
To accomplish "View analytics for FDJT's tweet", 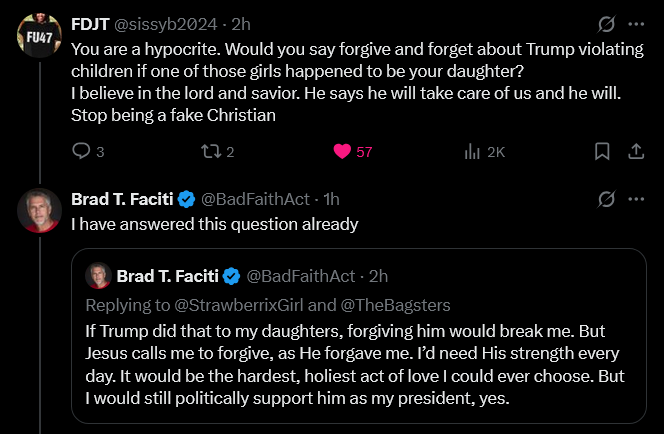I will click(x=472, y=152).
